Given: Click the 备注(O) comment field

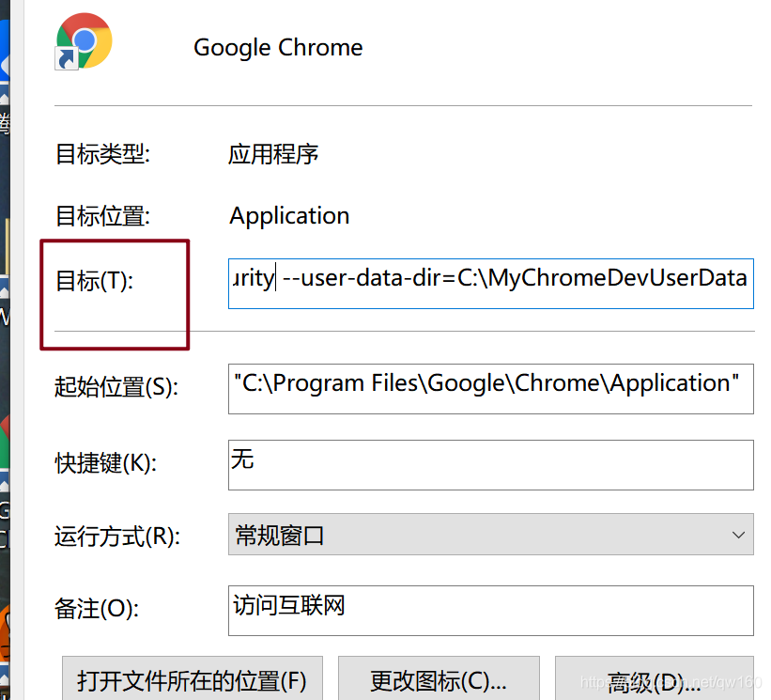Looking at the screenshot, I should pos(491,611).
